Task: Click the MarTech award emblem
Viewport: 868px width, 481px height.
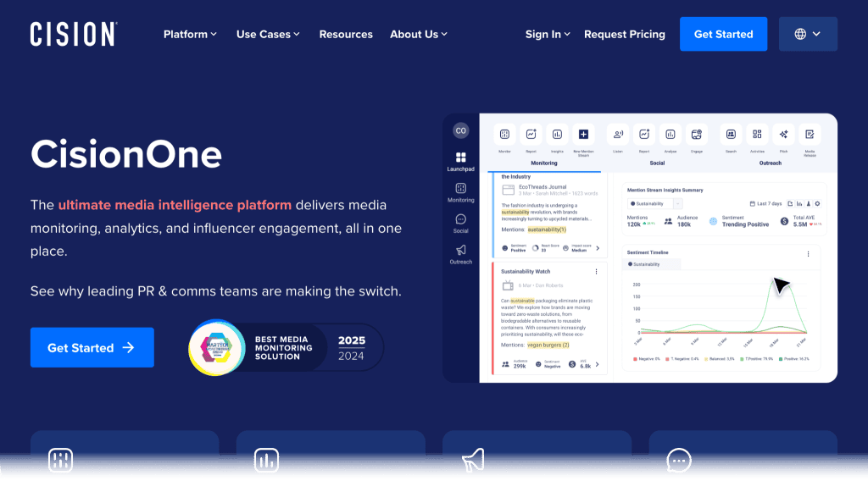Action: click(x=216, y=348)
